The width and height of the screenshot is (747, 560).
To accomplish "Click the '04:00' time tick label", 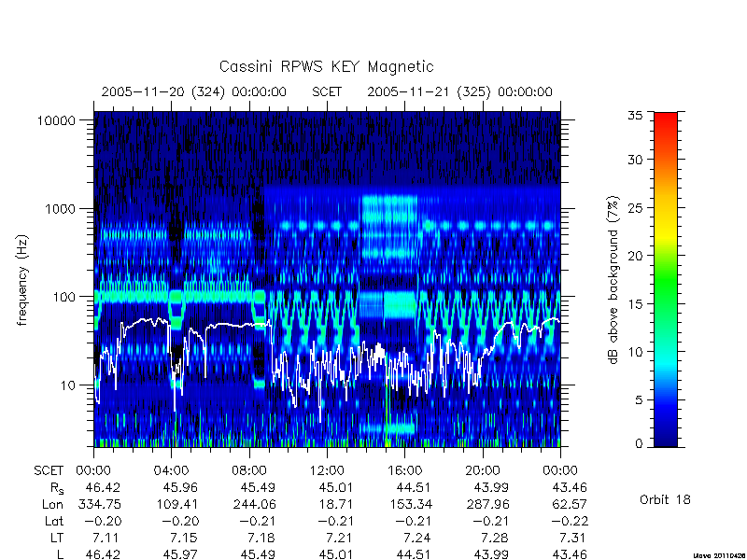I will (x=171, y=471).
